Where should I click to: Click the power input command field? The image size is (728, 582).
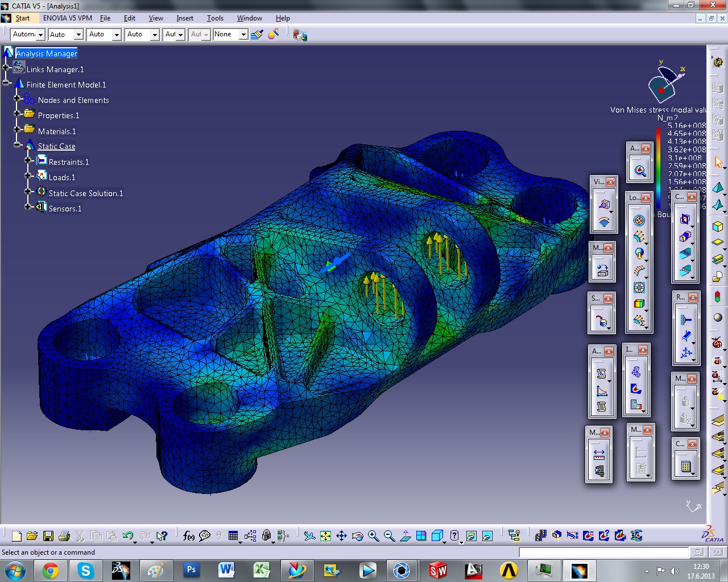[x=603, y=552]
